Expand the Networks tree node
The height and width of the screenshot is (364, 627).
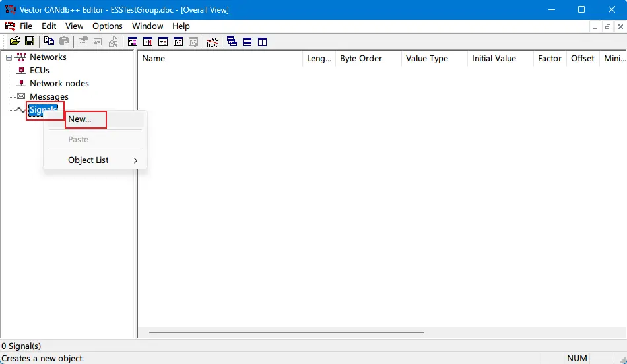(x=9, y=57)
